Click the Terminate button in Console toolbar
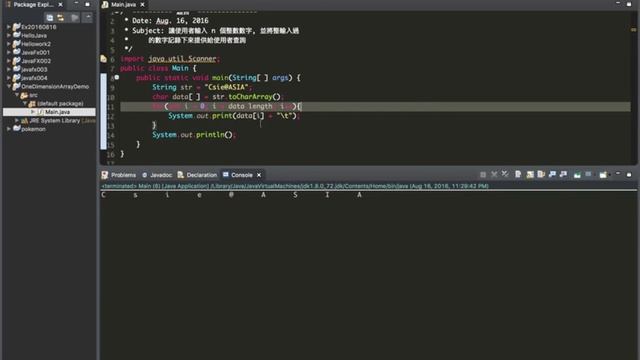Viewport: 640px width, 360px height. tap(483, 175)
